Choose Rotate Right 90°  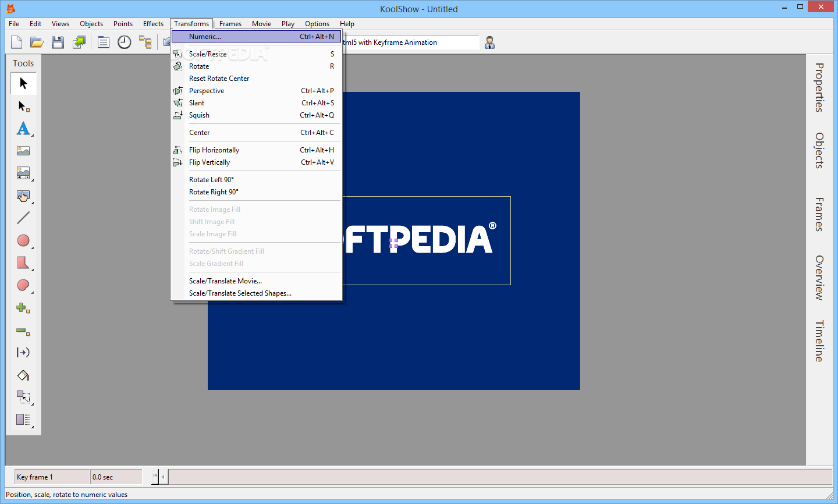click(x=256, y=192)
